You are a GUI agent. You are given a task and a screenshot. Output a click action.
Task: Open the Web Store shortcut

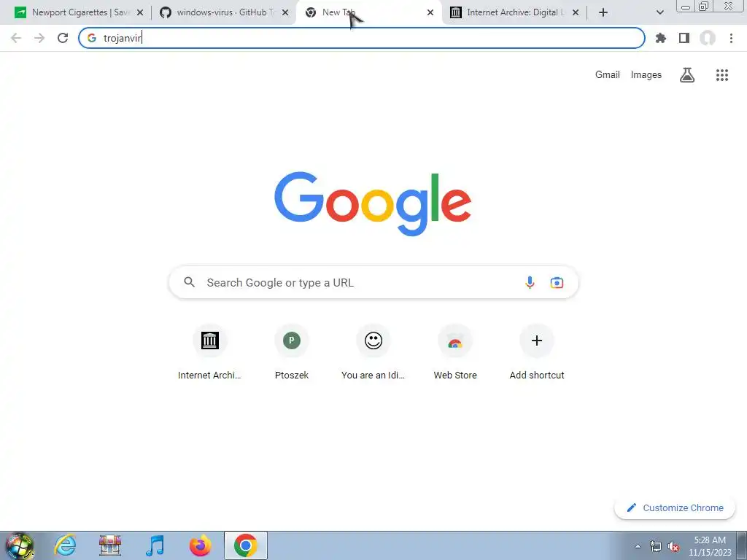coord(455,352)
